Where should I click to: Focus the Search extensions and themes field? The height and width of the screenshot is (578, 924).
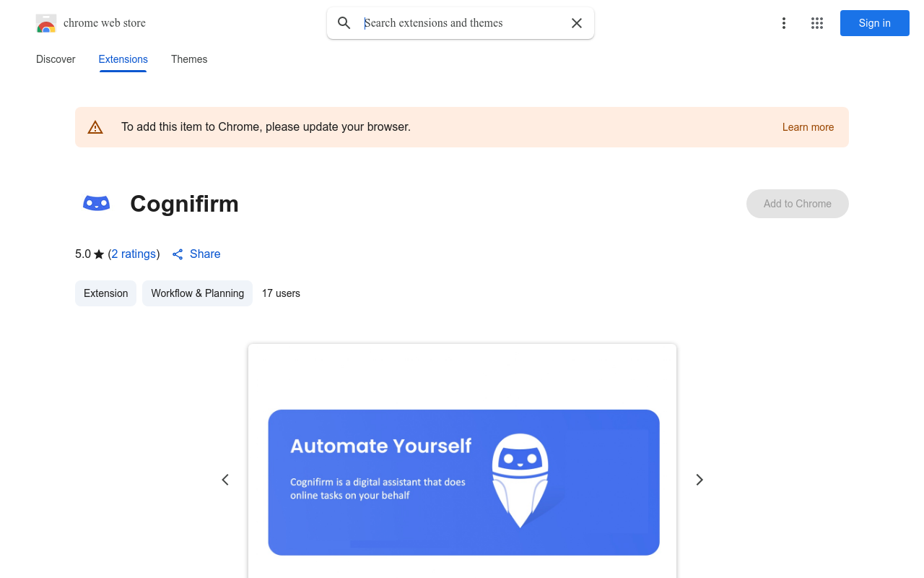(x=462, y=23)
